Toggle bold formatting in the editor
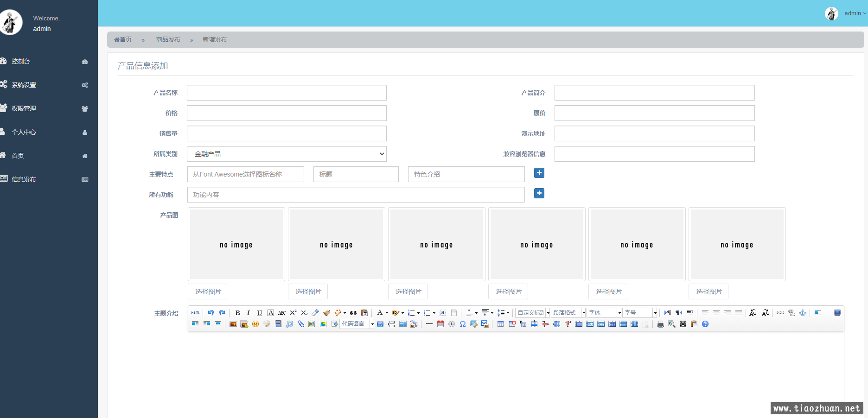868x418 pixels. [237, 313]
